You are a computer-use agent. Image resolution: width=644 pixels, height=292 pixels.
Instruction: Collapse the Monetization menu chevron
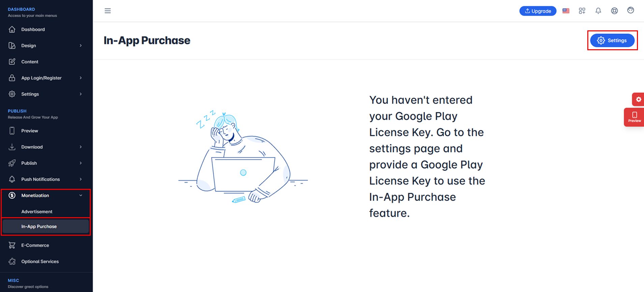click(81, 196)
